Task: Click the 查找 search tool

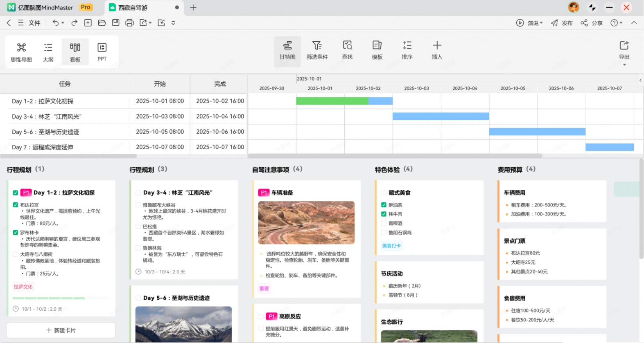Action: click(347, 51)
